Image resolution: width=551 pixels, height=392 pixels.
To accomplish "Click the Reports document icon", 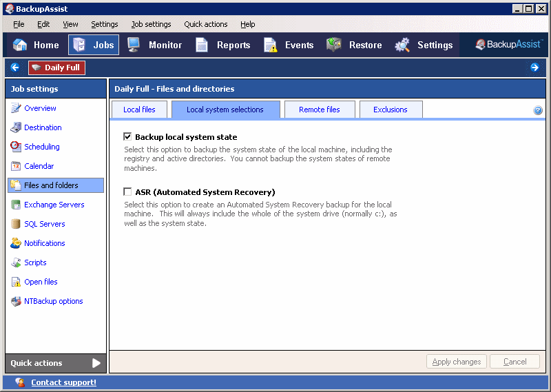I will pos(202,45).
